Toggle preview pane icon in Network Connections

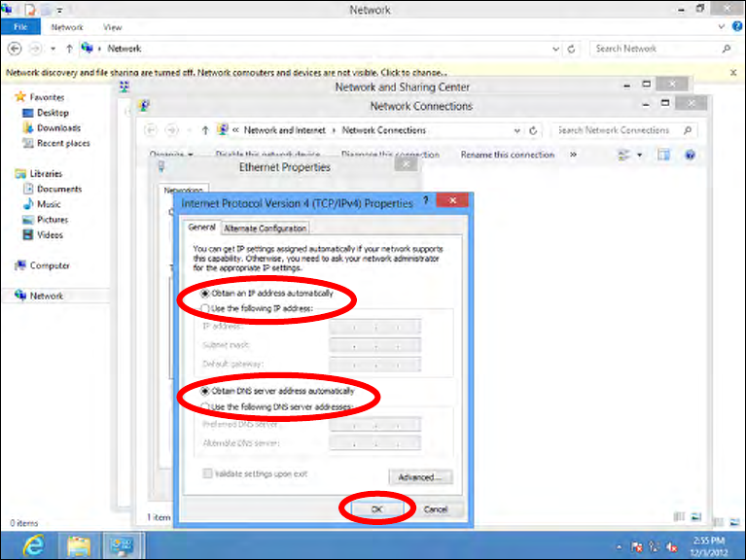663,155
